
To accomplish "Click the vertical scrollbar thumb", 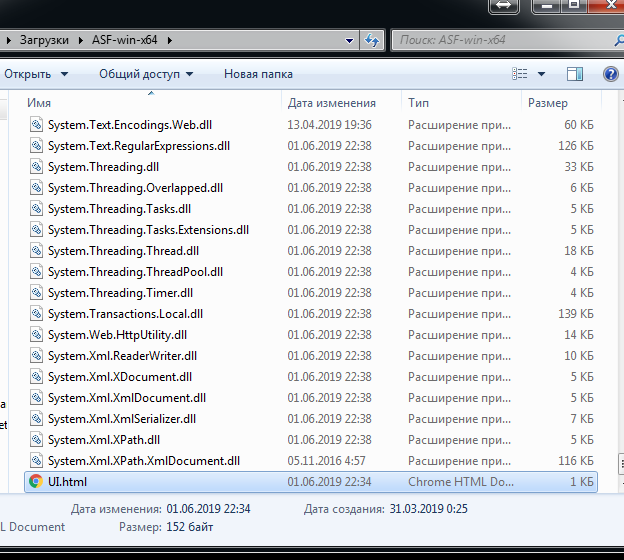I will [x=621, y=464].
